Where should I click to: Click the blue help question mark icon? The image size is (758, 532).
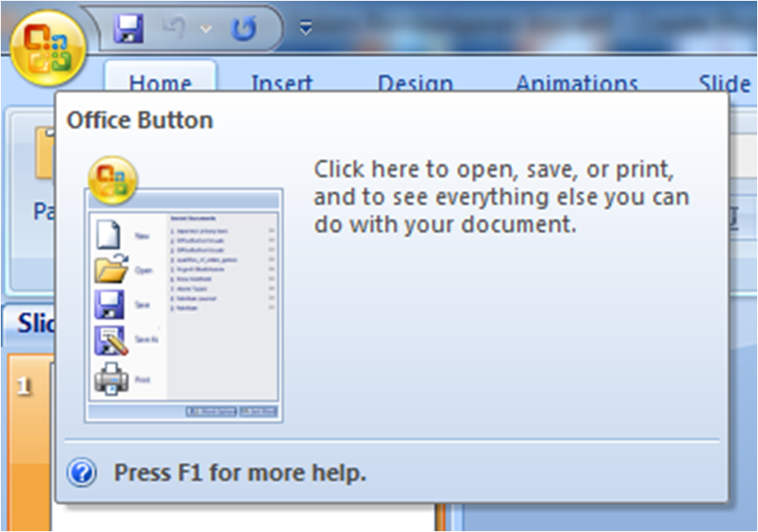(81, 472)
